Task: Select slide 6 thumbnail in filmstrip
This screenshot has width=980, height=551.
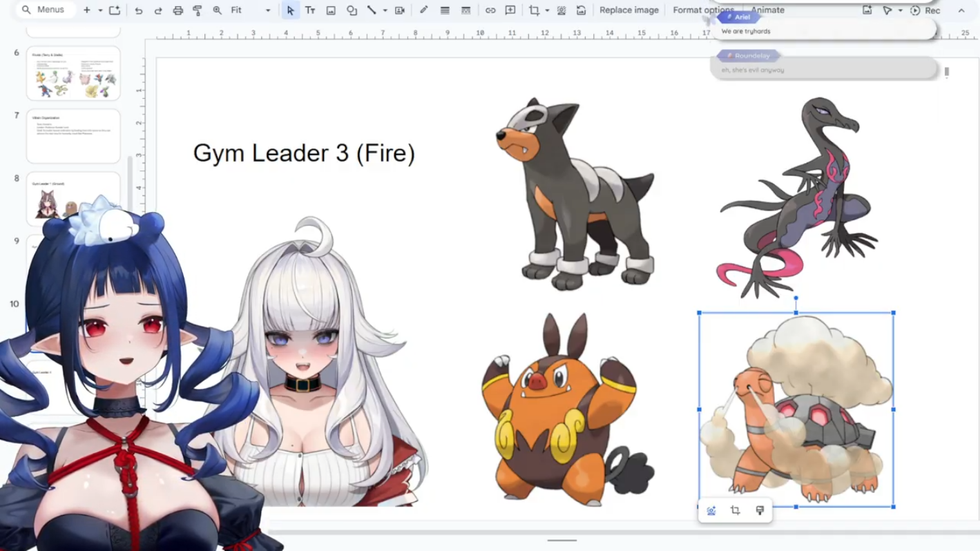Action: [x=73, y=73]
